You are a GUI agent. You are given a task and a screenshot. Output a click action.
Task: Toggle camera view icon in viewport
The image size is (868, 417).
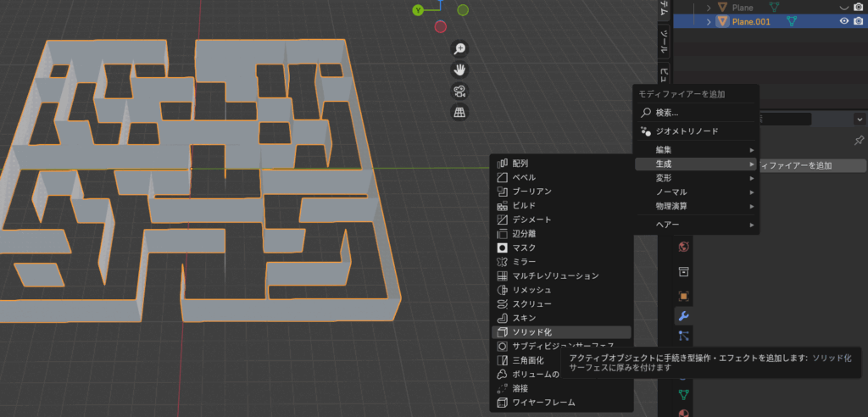[x=459, y=92]
